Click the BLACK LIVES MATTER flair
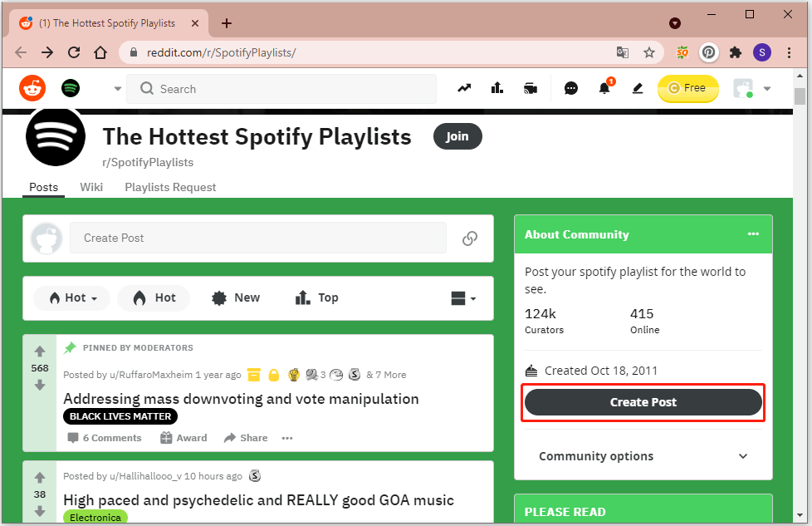 point(120,416)
